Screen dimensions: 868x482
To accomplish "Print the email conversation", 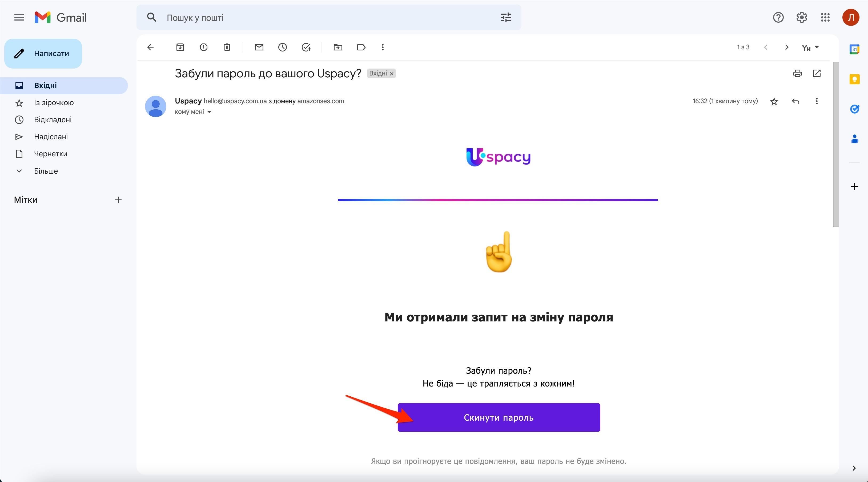I will pos(797,73).
